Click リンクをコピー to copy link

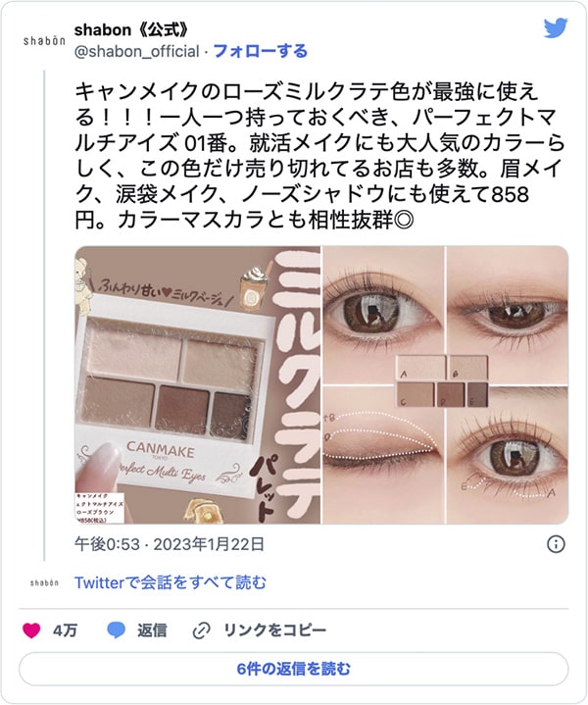tap(274, 630)
